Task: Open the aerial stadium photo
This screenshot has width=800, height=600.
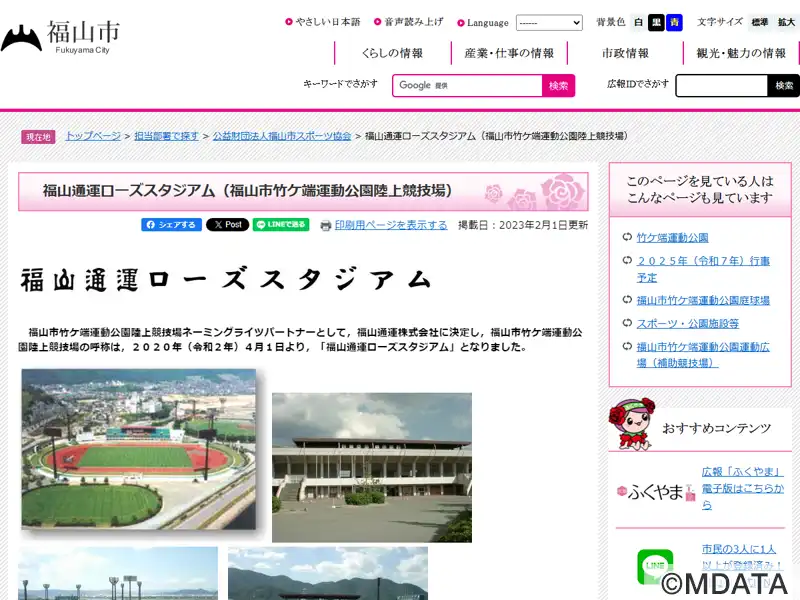Action: coord(139,449)
